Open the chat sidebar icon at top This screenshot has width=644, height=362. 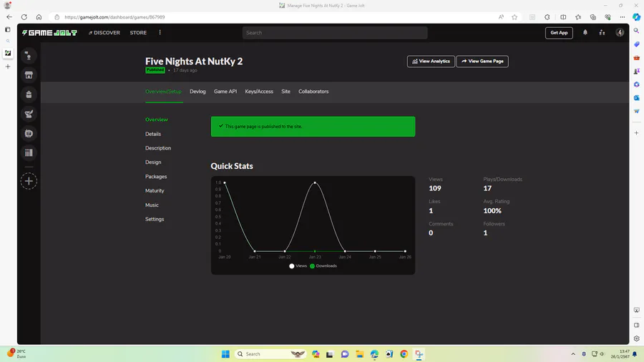pos(29,56)
